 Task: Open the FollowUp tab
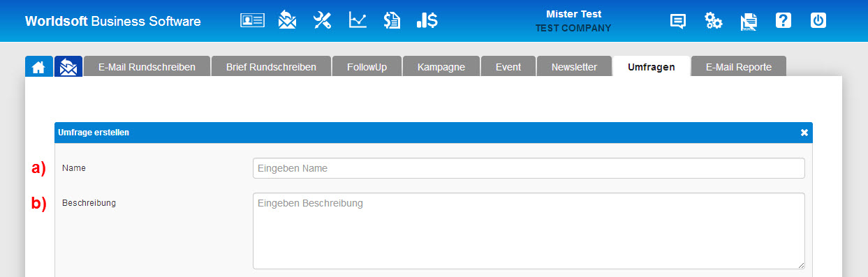pyautogui.click(x=367, y=67)
